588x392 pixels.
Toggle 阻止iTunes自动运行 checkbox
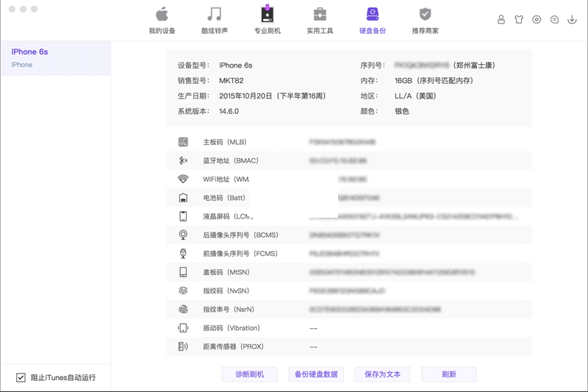tap(21, 377)
